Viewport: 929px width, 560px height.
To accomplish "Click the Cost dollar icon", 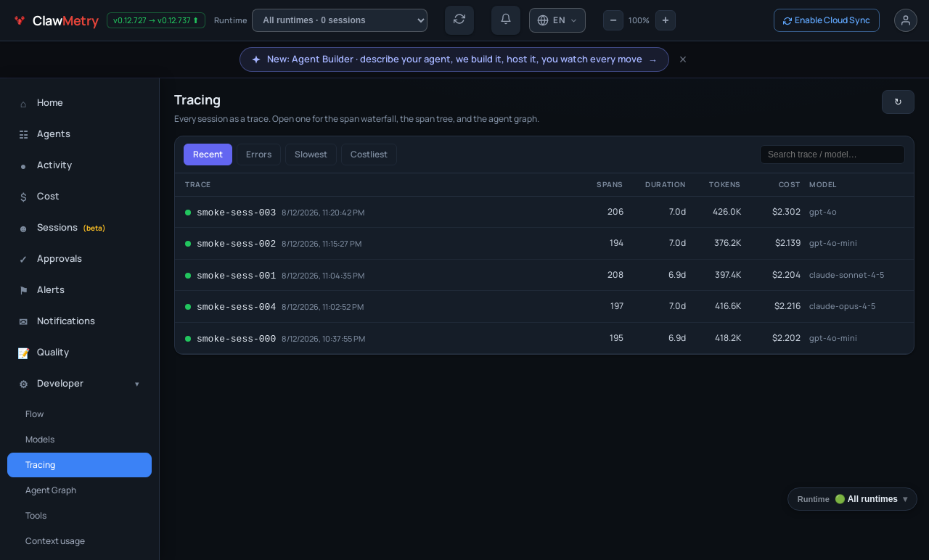I will pyautogui.click(x=23, y=197).
